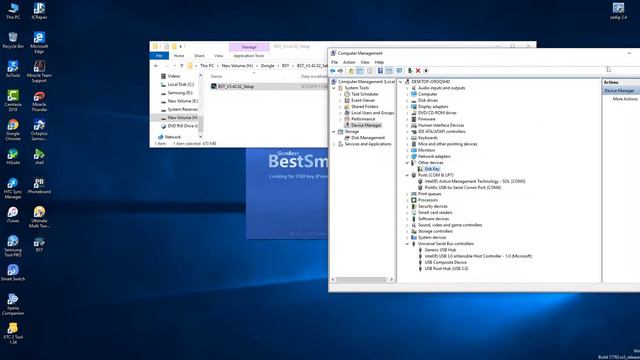Click More Actions in Actions pane
The width and height of the screenshot is (640, 360).
pyautogui.click(x=625, y=99)
